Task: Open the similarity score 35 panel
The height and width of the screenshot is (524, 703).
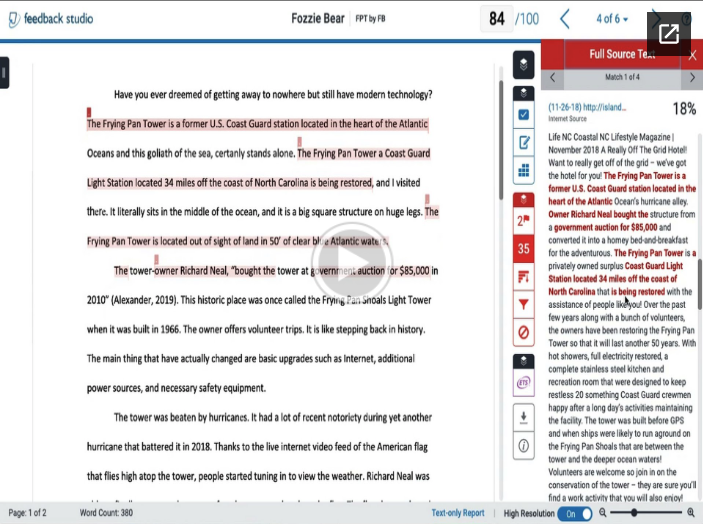Action: point(523,249)
